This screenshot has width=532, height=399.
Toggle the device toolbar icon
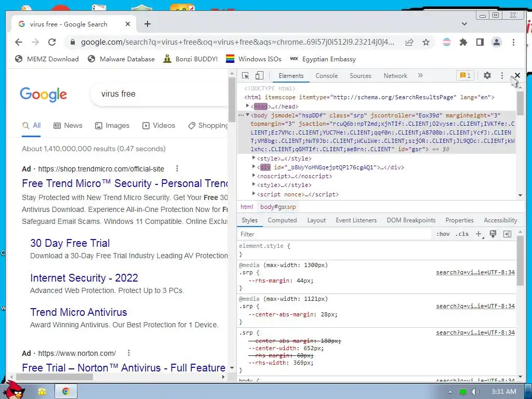pos(260,76)
